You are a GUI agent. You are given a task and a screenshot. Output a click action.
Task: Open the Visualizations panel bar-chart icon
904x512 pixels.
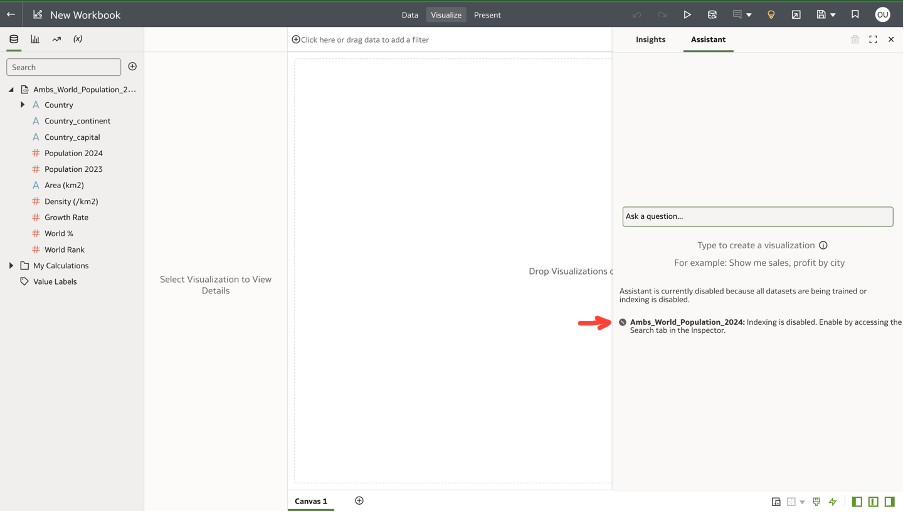coord(35,39)
